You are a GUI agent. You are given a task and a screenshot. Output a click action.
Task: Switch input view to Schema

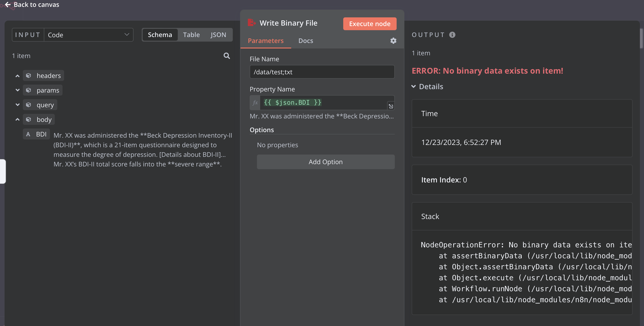160,35
